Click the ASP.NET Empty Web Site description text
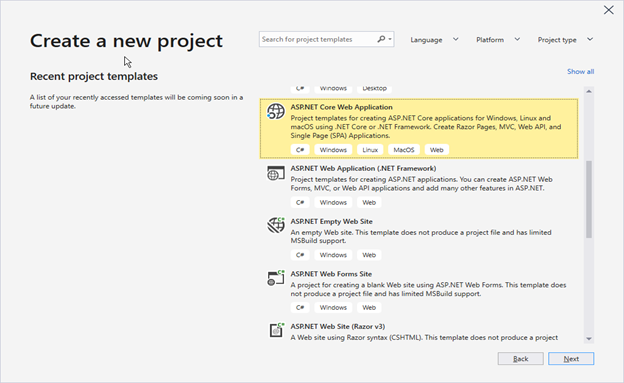The width and height of the screenshot is (624, 383). [421, 236]
